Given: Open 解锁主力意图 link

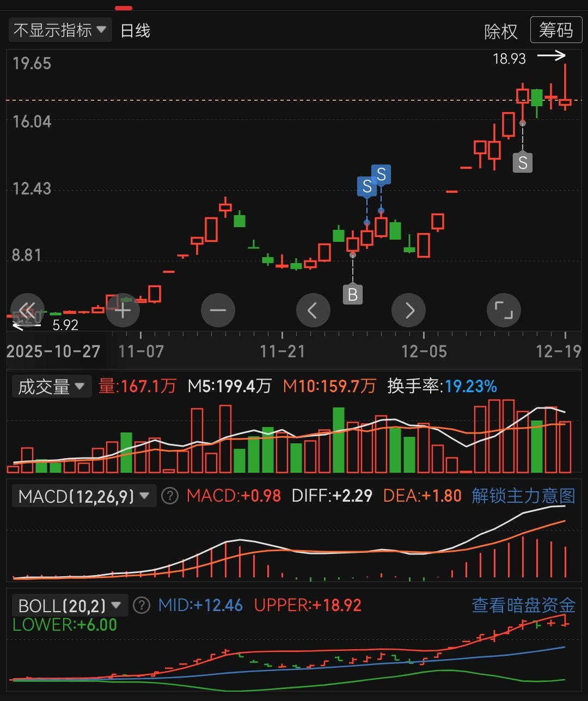Looking at the screenshot, I should (523, 496).
